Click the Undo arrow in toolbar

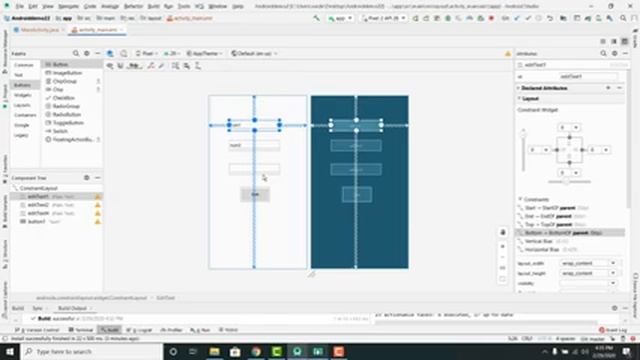click(x=550, y=18)
